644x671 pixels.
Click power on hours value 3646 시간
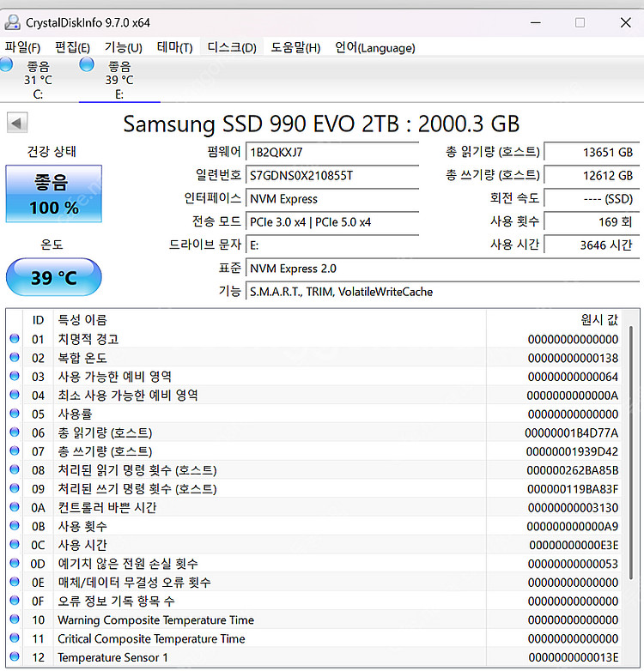592,245
